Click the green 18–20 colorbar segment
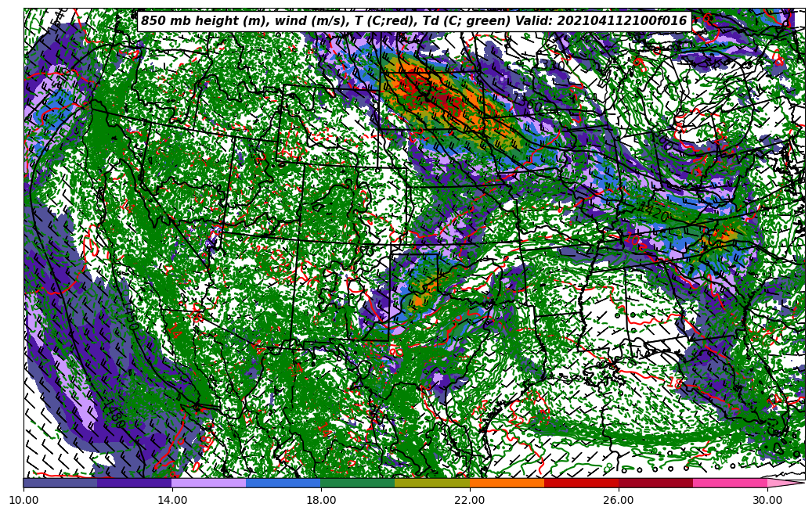The image size is (812, 514). pyautogui.click(x=358, y=483)
